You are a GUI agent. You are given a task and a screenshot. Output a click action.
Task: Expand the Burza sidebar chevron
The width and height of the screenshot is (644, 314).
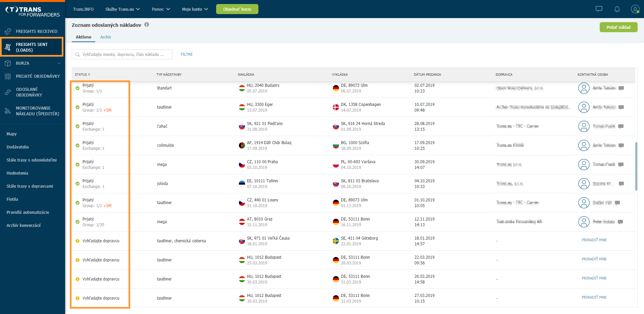click(59, 63)
